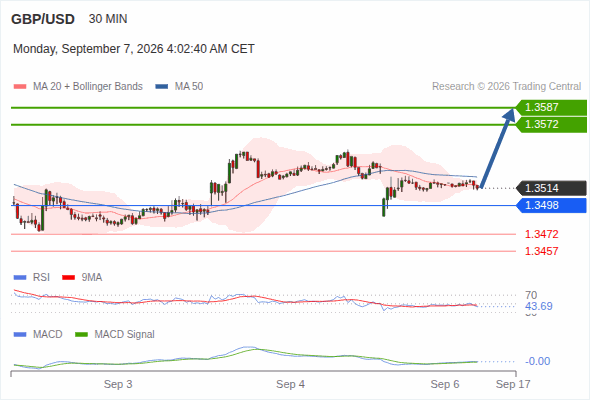Screen dimensions: 590x400
Task: Click the Sep 4 date marker
Action: point(290,384)
